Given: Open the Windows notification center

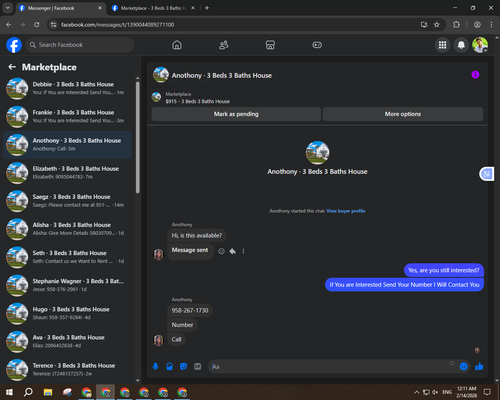Looking at the screenshot, I should [x=487, y=392].
